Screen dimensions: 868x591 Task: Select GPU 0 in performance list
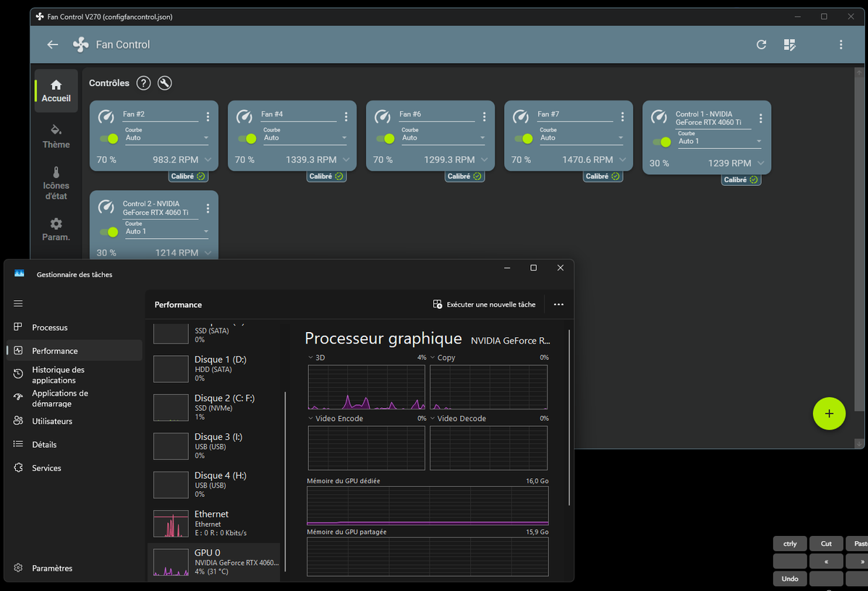215,562
